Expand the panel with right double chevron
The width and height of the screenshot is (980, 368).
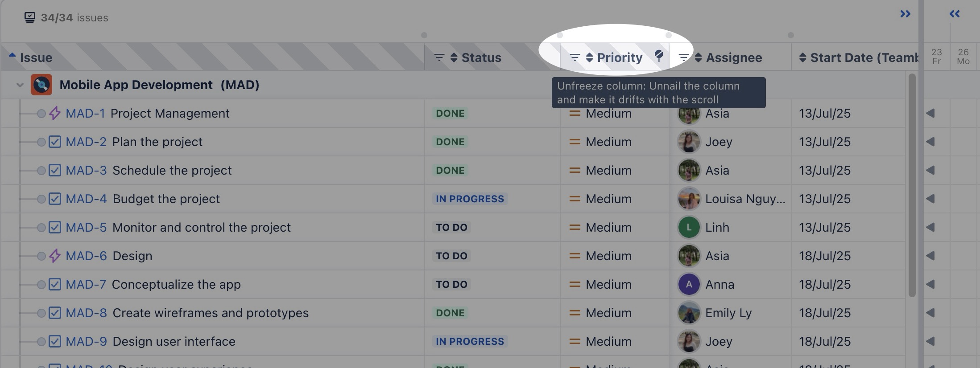click(905, 14)
